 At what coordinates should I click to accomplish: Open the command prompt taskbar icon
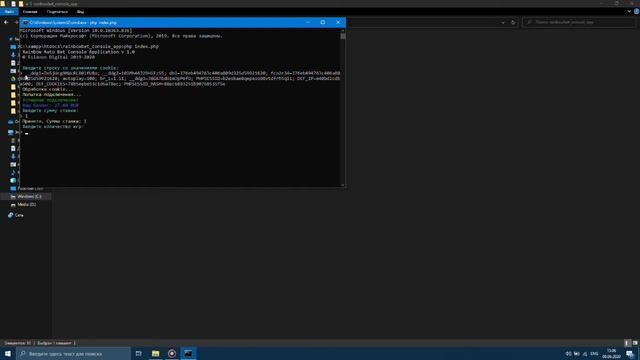[188, 353]
